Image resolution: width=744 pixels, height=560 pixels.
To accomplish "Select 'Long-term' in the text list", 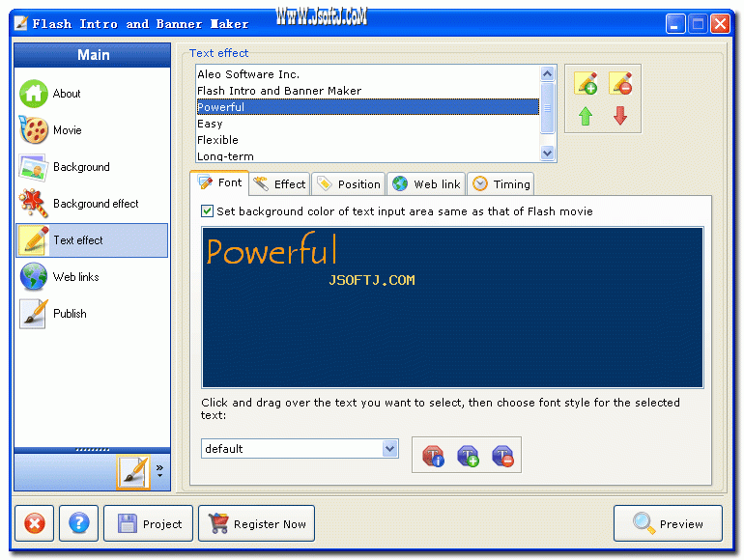I will point(368,155).
